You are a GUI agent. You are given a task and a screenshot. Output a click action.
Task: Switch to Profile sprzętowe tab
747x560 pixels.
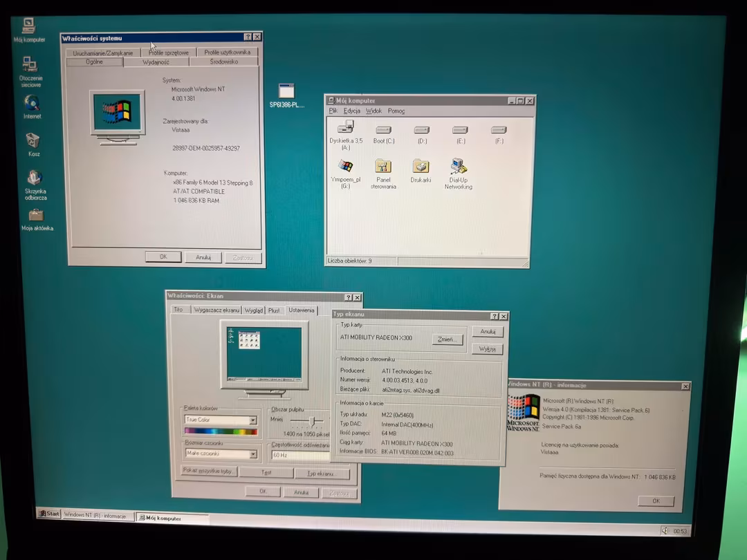[x=168, y=53]
